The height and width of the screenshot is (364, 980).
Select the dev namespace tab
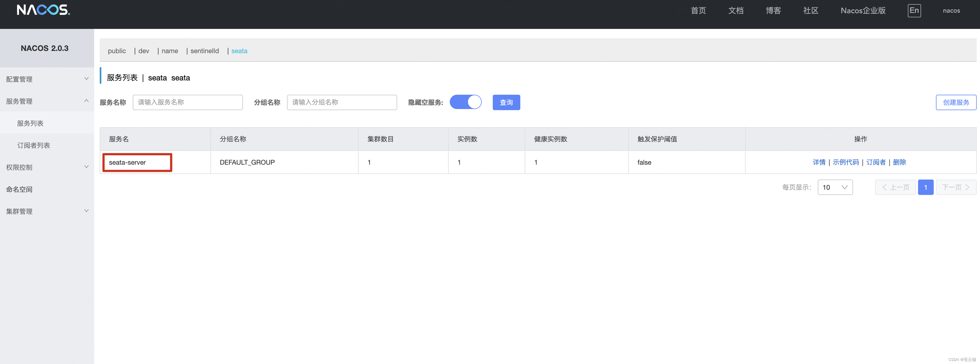pyautogui.click(x=144, y=51)
